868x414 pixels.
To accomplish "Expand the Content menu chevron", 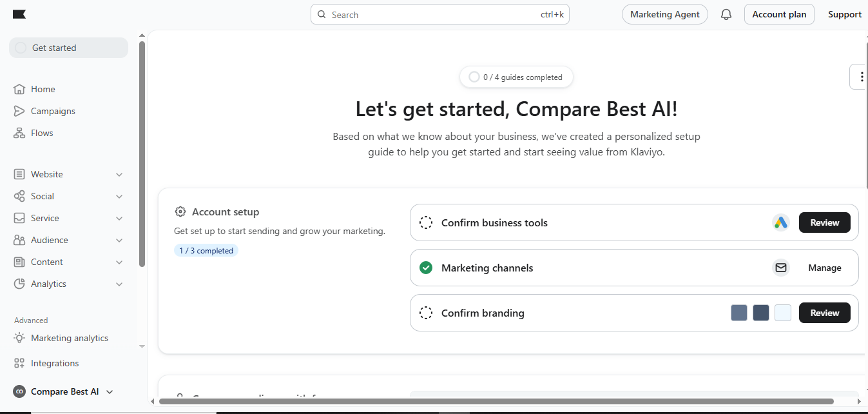I will pyautogui.click(x=119, y=262).
